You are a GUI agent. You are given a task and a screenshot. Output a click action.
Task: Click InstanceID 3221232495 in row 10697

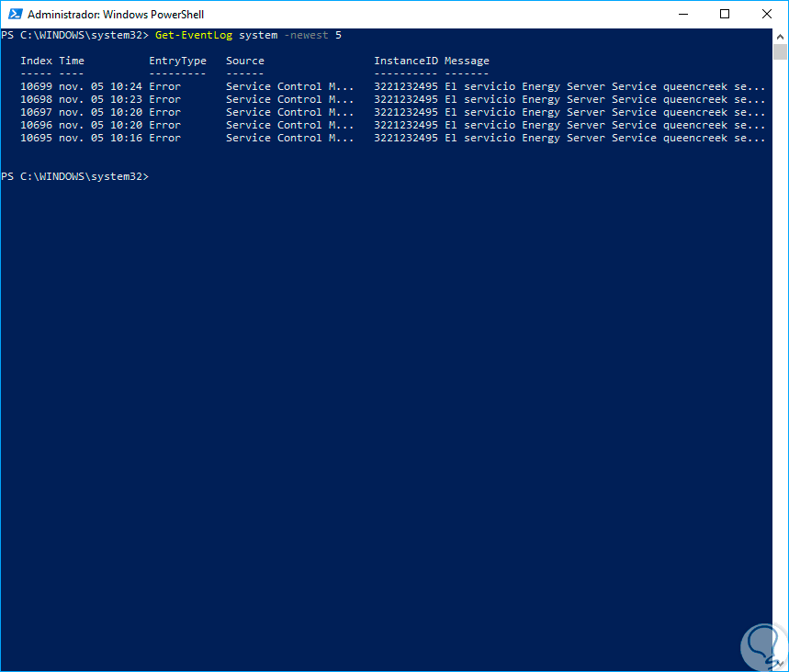(x=406, y=112)
